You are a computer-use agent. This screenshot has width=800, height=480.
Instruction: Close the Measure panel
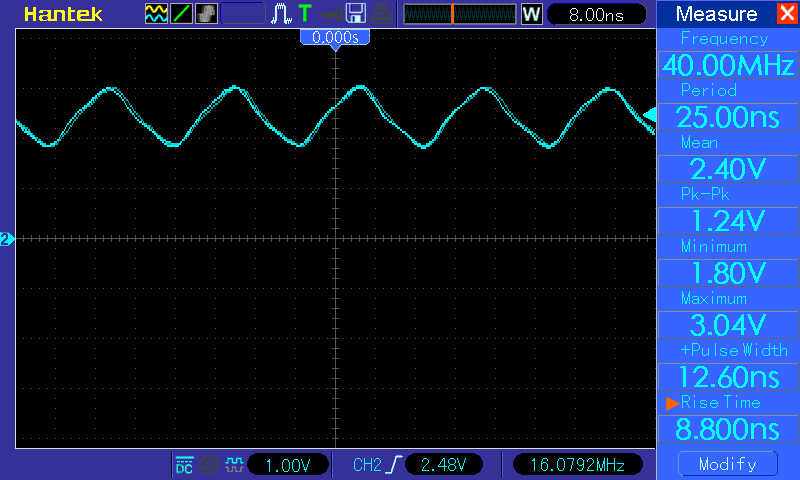786,14
